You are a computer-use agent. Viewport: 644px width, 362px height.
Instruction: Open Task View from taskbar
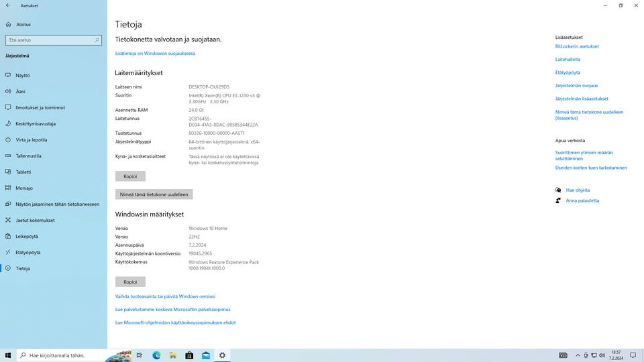[140, 355]
